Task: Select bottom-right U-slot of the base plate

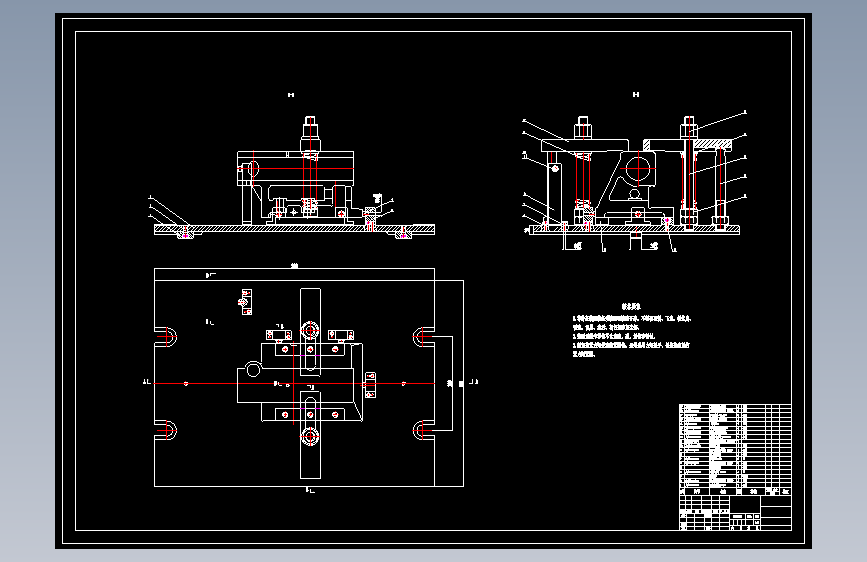Action: click(x=424, y=430)
